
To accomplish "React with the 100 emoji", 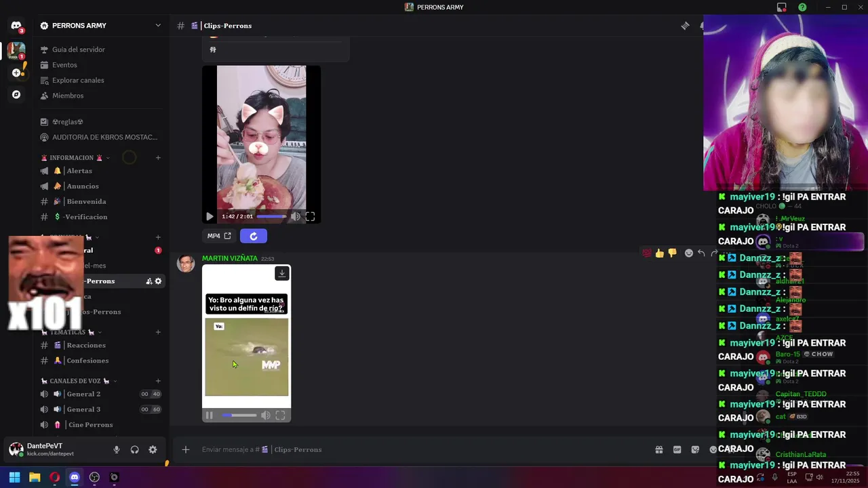I will (647, 253).
